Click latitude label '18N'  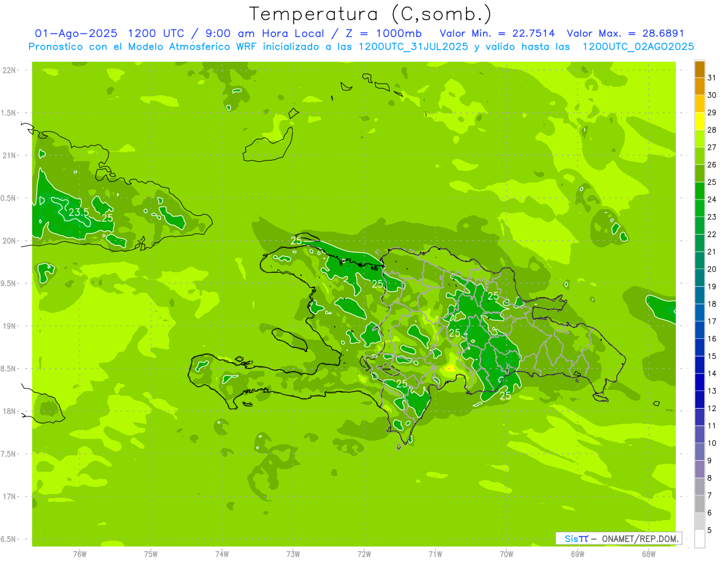tap(9, 411)
